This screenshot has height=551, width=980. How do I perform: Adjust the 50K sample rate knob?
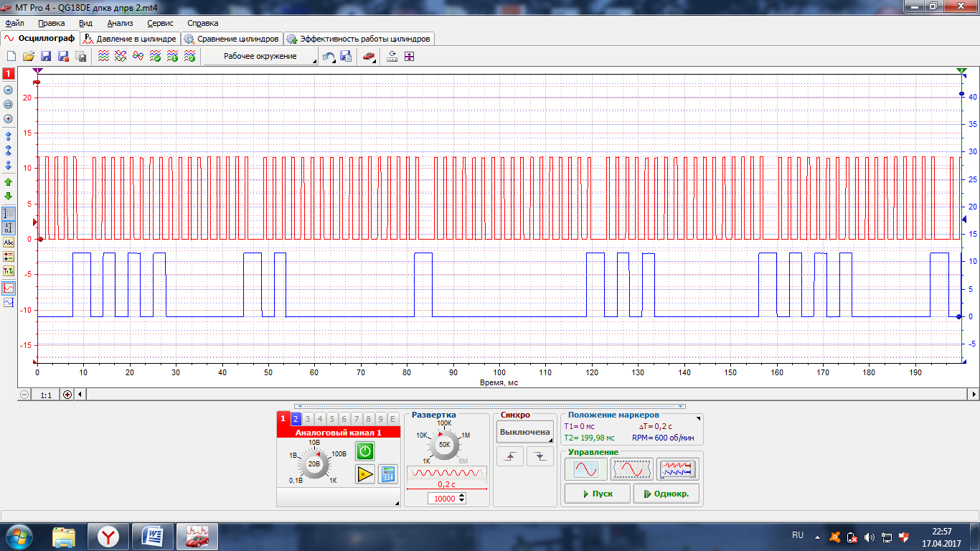[x=445, y=444]
